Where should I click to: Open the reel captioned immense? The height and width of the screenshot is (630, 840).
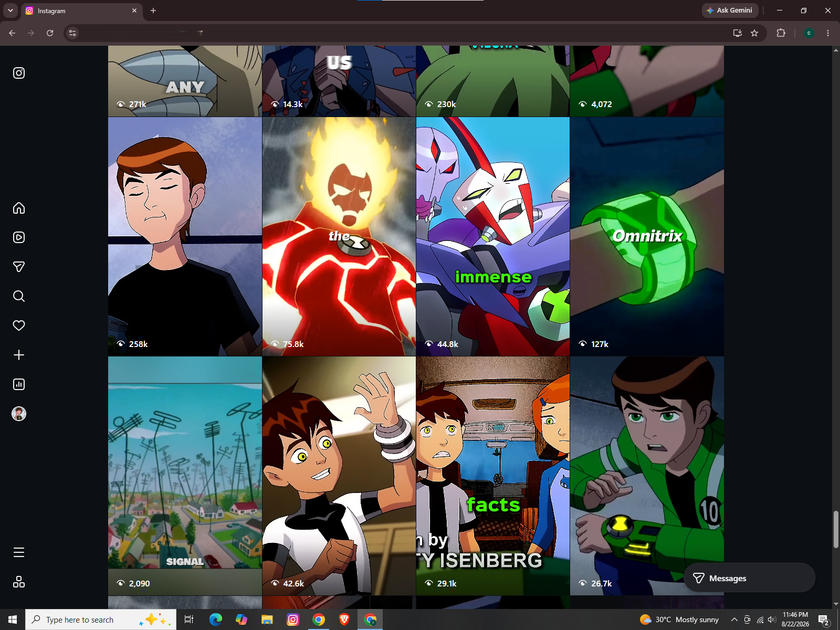(x=493, y=237)
